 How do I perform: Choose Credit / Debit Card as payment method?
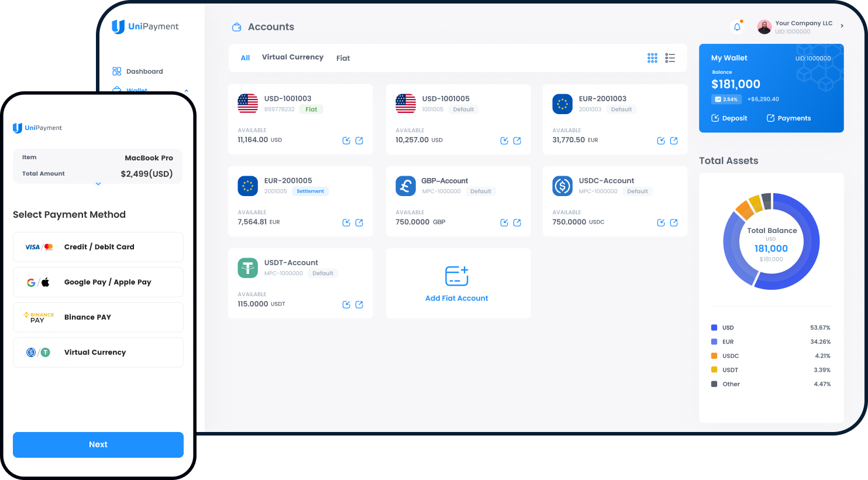click(98, 246)
